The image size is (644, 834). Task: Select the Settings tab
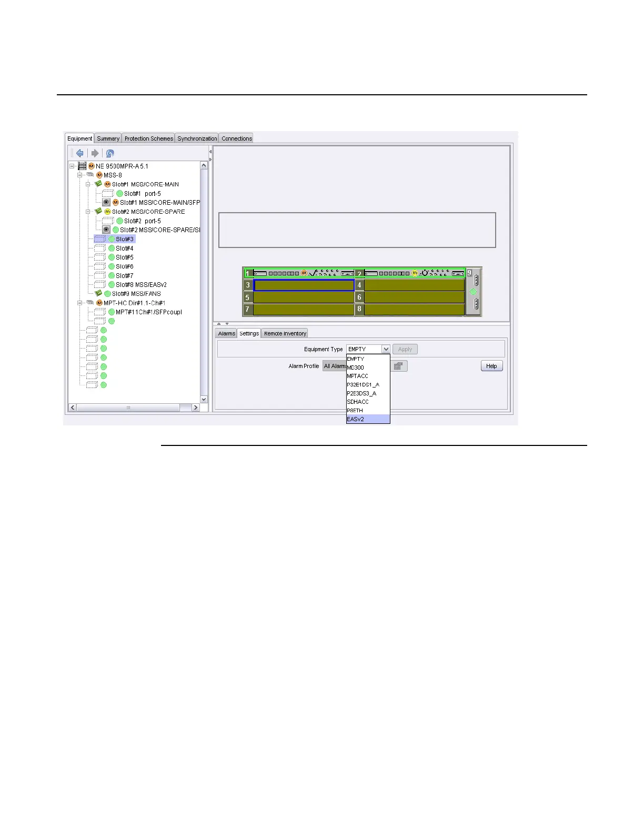tap(249, 333)
